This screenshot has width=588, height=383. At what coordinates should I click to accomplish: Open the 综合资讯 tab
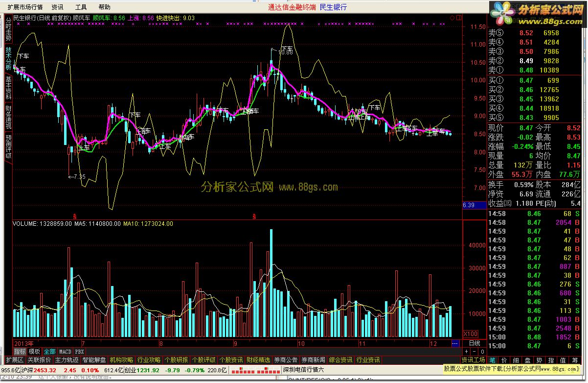(x=340, y=360)
